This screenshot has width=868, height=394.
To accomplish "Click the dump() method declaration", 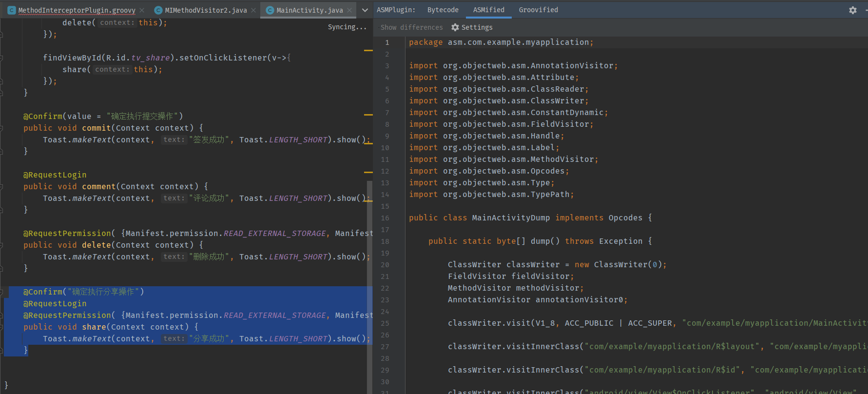I will point(540,241).
